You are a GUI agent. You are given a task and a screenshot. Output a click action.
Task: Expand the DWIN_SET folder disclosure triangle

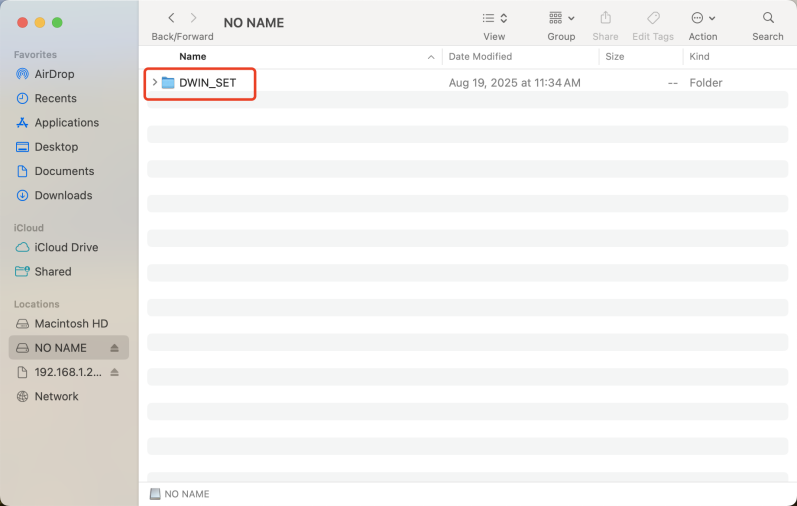tap(154, 83)
